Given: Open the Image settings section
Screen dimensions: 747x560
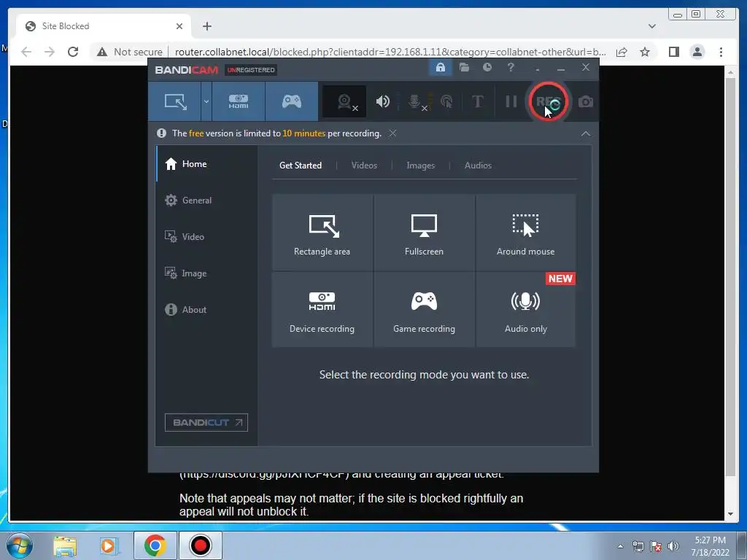Looking at the screenshot, I should [x=206, y=273].
